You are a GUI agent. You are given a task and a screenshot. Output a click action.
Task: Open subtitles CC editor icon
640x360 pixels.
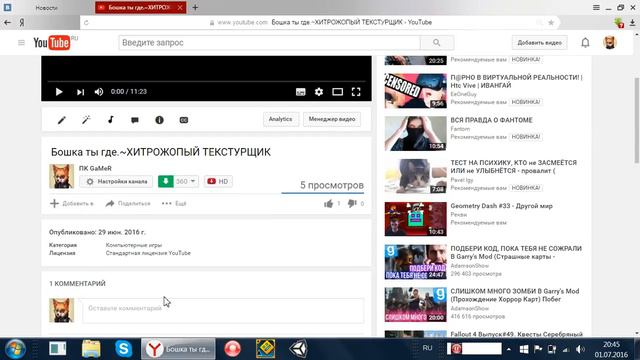tap(184, 120)
